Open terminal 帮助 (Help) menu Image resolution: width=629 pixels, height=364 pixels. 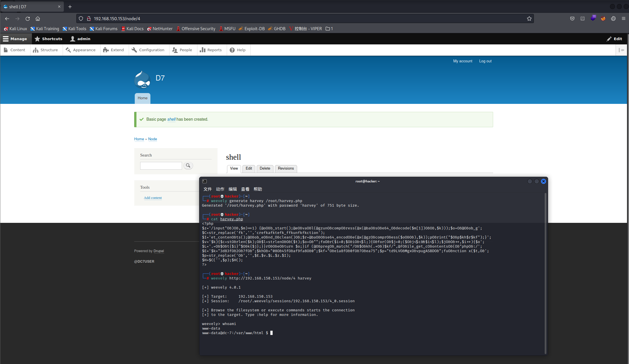258,189
